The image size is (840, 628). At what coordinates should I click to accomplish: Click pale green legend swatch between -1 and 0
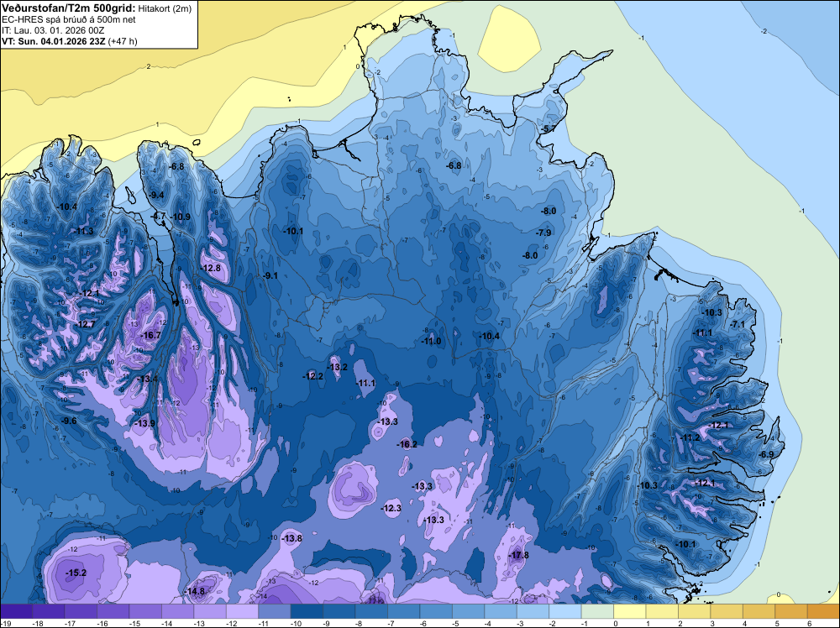pyautogui.click(x=597, y=611)
